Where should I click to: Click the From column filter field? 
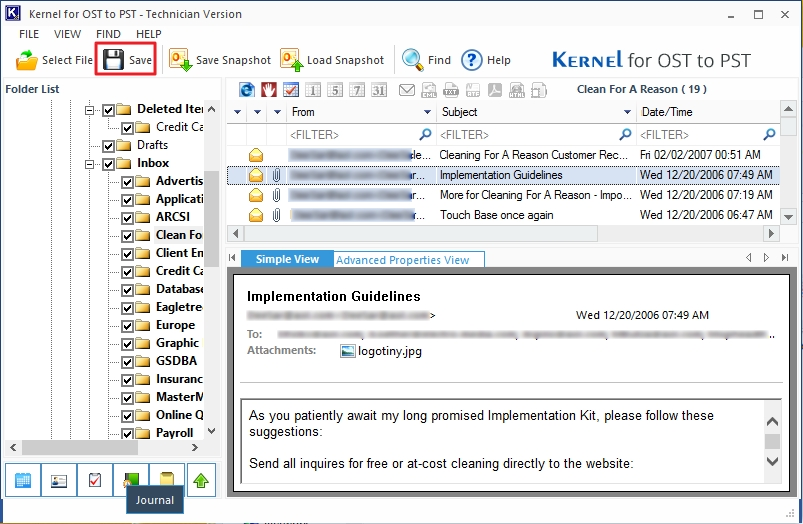pyautogui.click(x=350, y=134)
